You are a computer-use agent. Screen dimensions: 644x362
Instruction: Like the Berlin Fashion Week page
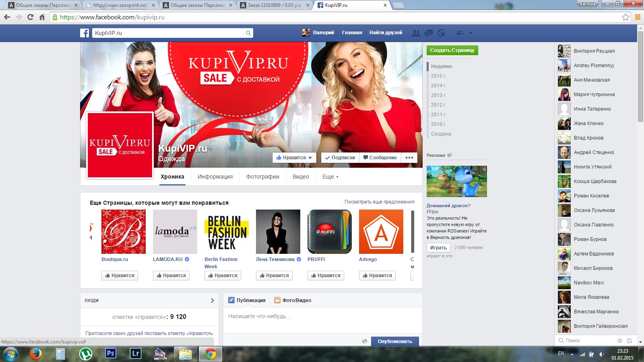click(223, 276)
